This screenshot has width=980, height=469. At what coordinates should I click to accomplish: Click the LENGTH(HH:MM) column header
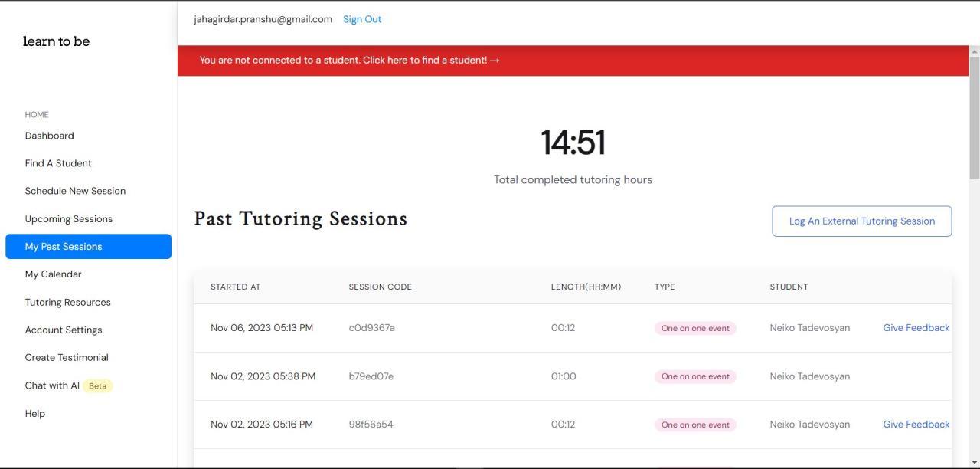(586, 287)
